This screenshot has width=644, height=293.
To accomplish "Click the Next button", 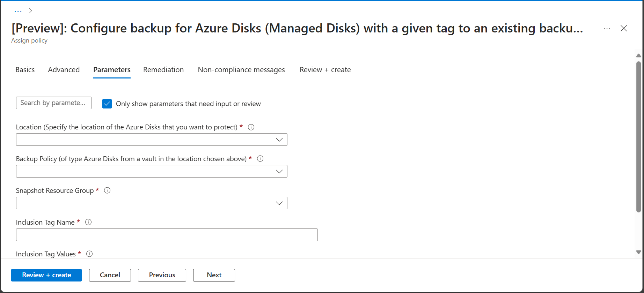I will tap(214, 275).
